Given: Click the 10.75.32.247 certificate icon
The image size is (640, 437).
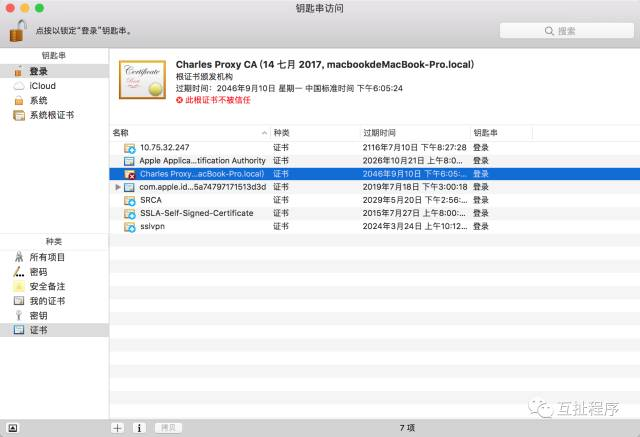Looking at the screenshot, I should click(130, 148).
